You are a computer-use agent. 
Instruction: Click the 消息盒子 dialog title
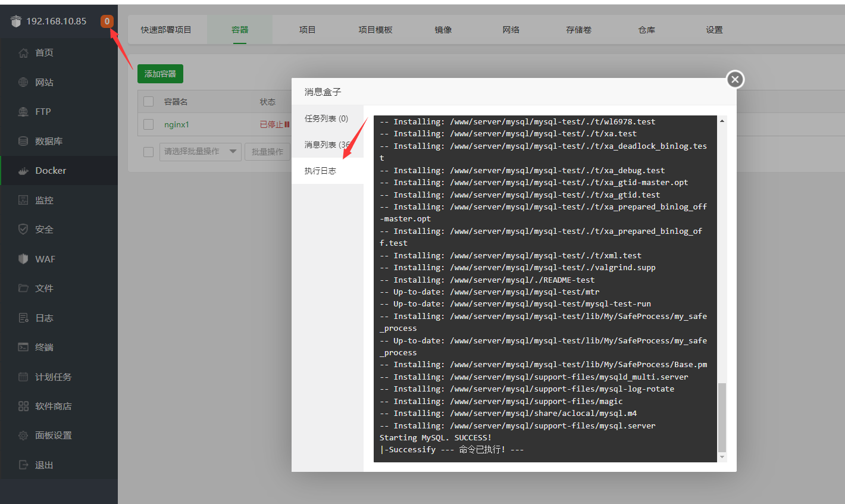[323, 92]
